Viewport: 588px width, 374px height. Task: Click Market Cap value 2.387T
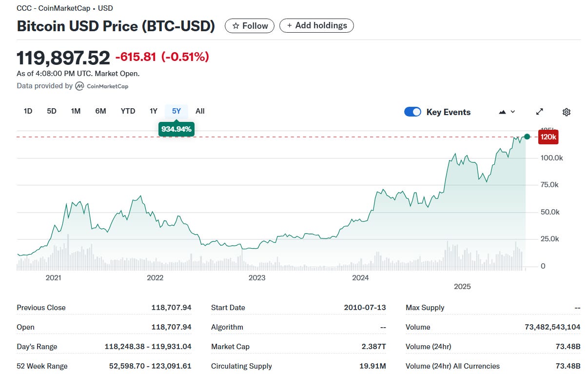click(x=374, y=347)
